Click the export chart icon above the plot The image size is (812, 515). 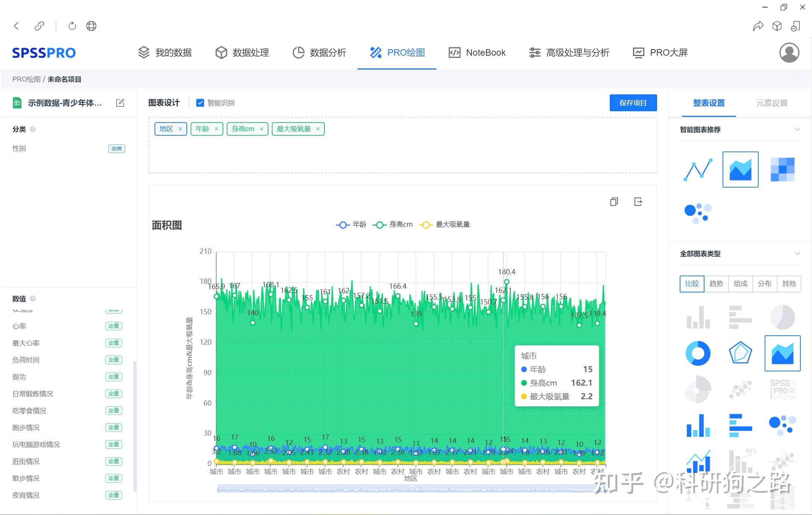point(638,202)
